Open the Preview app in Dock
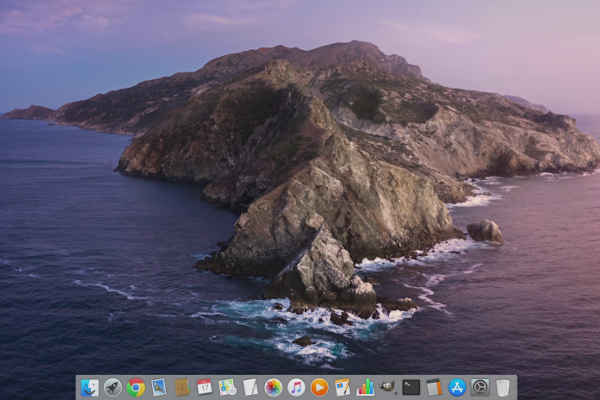600x400 pixels. (x=159, y=388)
